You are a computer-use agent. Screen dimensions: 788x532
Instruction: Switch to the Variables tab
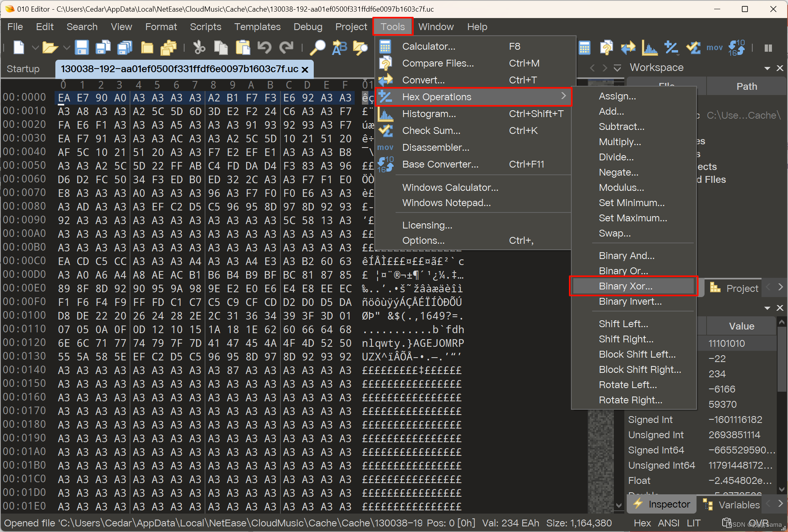733,505
